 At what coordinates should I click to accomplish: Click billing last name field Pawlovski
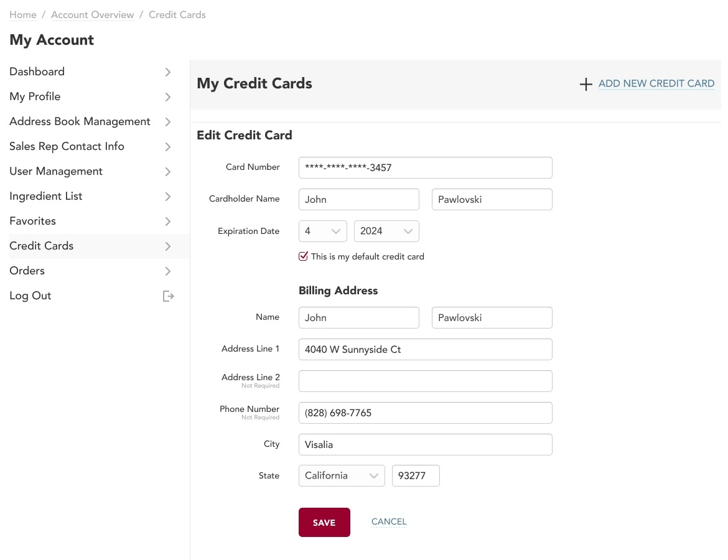[x=492, y=317]
